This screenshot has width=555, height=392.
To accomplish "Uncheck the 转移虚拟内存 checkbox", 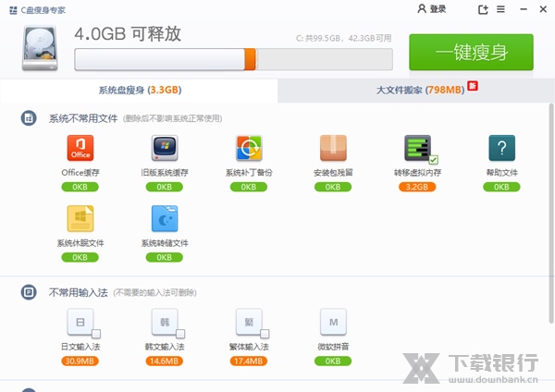I will point(434,160).
